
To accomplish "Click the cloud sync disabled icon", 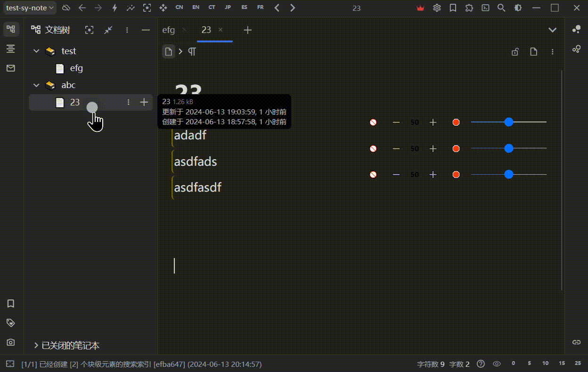I will click(66, 8).
